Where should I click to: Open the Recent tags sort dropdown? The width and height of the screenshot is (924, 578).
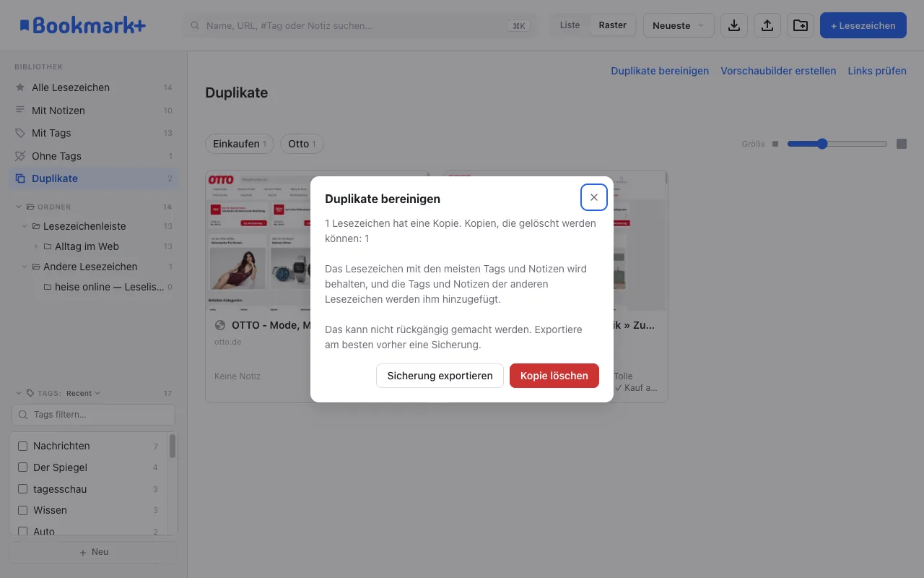point(83,393)
